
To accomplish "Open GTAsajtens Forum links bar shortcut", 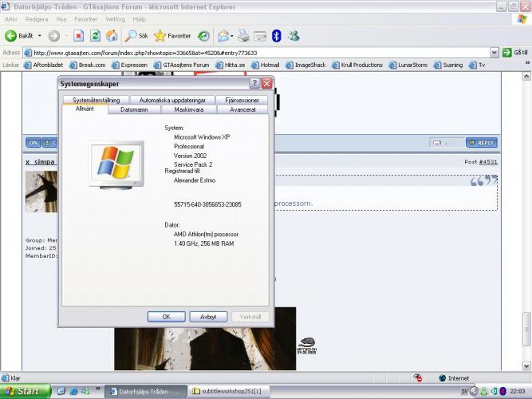I will click(181, 65).
